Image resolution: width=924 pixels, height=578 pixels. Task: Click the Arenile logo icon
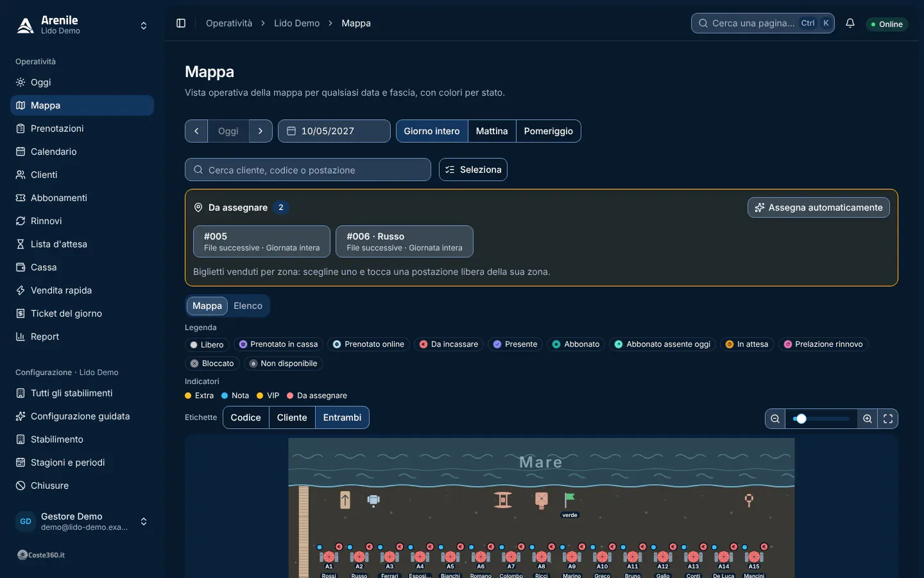click(x=25, y=25)
